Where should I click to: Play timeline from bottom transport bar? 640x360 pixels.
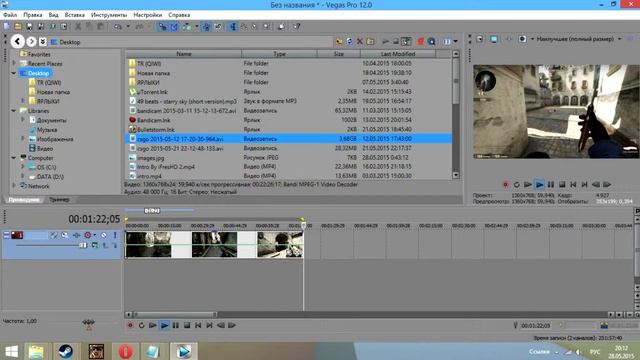point(164,325)
